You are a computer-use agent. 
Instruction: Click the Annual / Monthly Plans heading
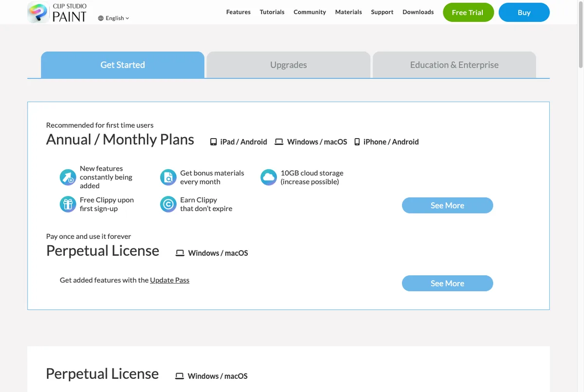pyautogui.click(x=120, y=140)
